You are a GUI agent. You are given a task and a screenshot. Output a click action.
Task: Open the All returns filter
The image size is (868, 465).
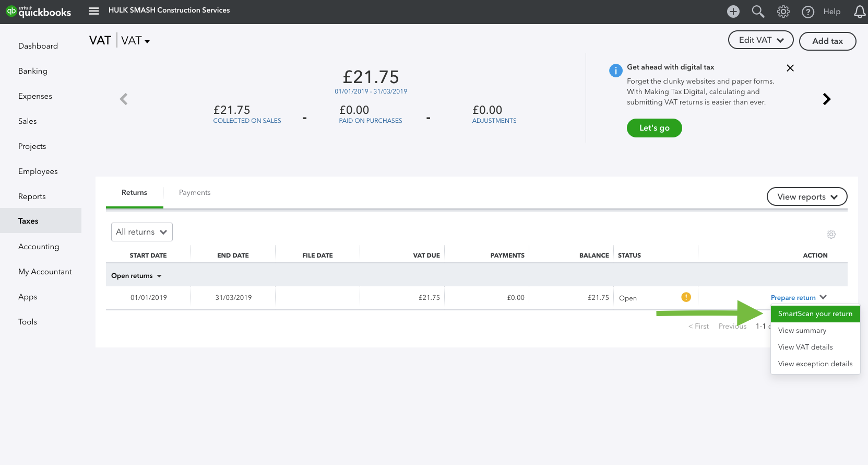point(142,232)
